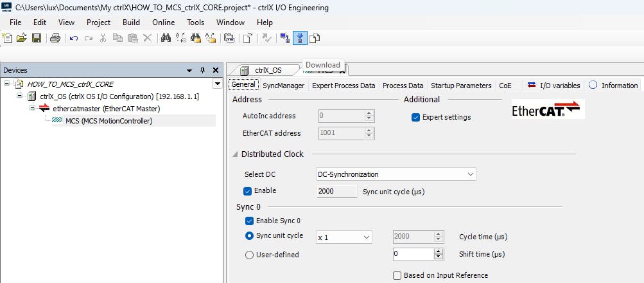
Task: Open the Online menu
Action: (x=164, y=23)
